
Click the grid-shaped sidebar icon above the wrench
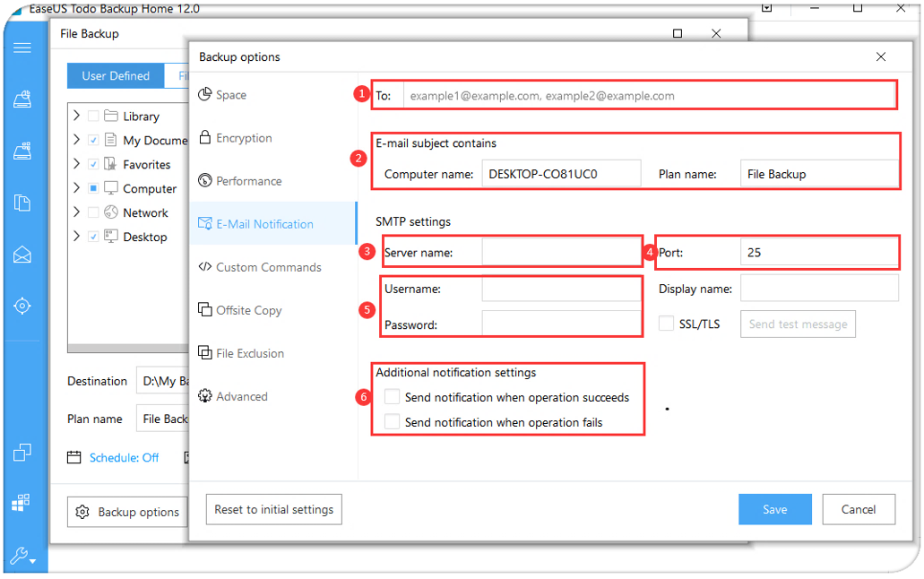point(22,502)
